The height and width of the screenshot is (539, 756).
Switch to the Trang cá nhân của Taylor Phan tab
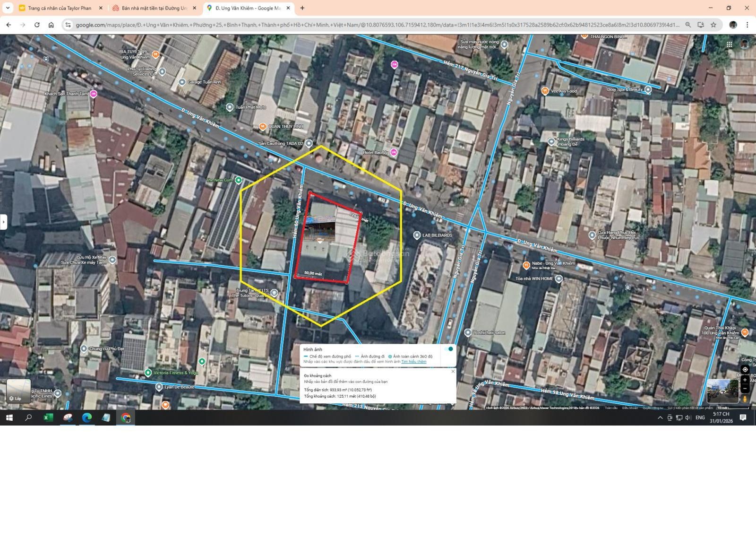tap(60, 8)
